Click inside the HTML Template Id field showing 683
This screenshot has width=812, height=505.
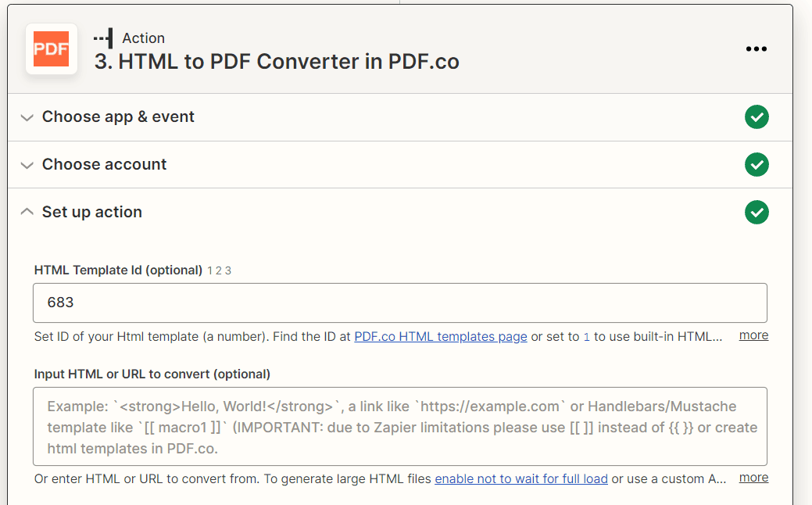click(399, 303)
